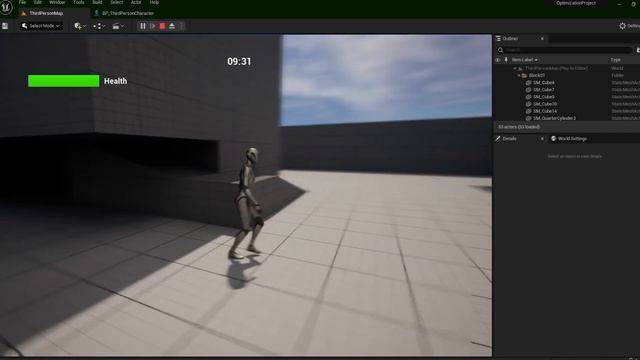
Task: Click the green Health bar
Action: point(63,81)
